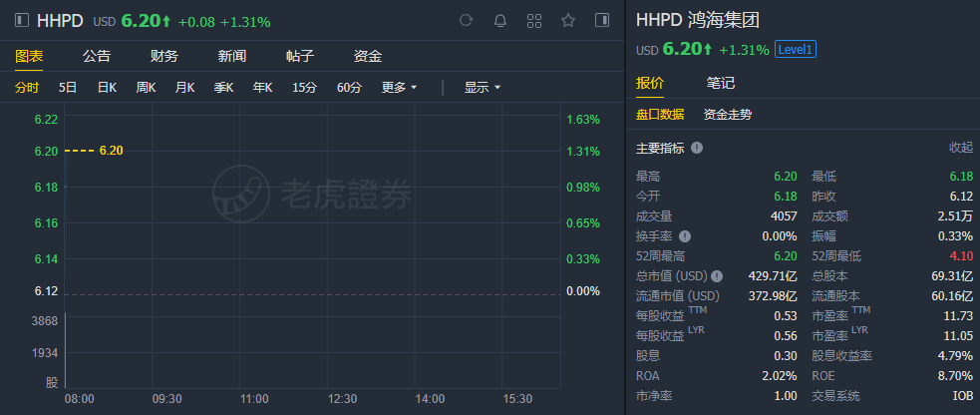Select 盘口数据 sub-tab
This screenshot has height=415, width=980.
[x=660, y=115]
